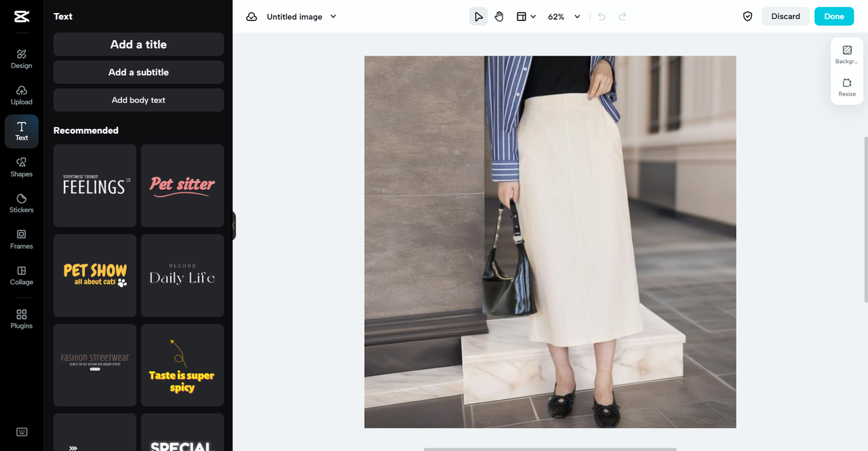Viewport: 868px width, 451px height.
Task: Open the Upload panel
Action: pyautogui.click(x=22, y=95)
